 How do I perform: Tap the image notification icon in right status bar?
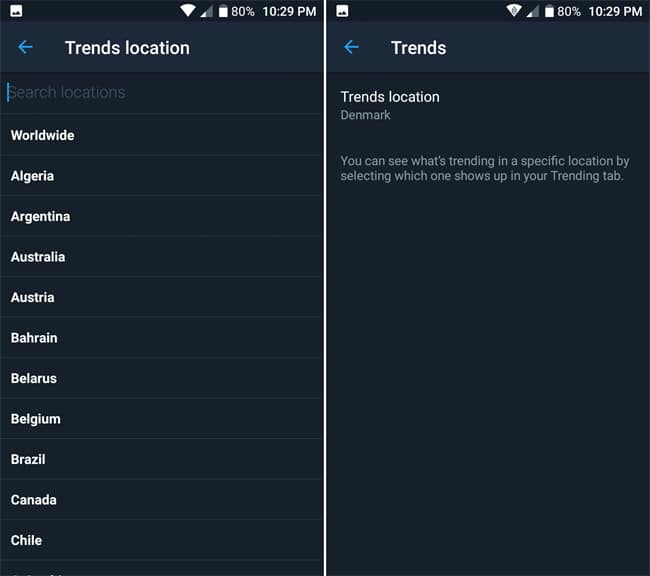[x=343, y=11]
